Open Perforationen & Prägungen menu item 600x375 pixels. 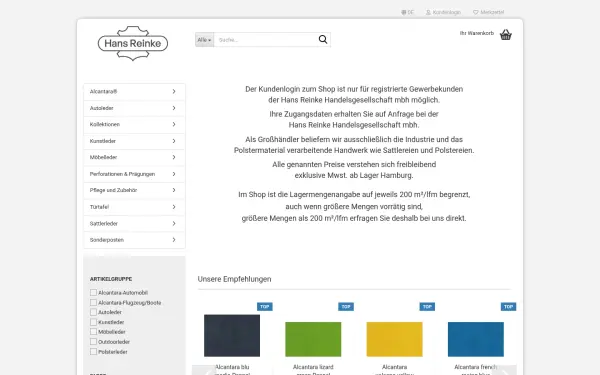click(134, 174)
